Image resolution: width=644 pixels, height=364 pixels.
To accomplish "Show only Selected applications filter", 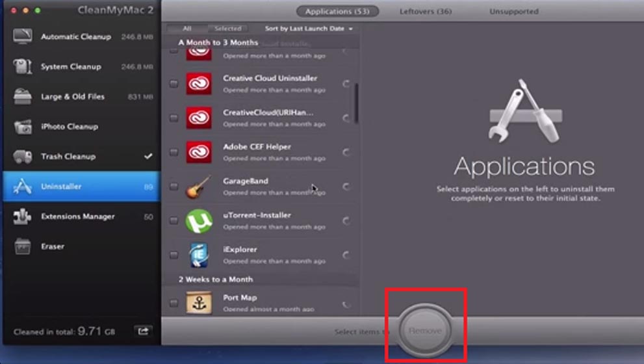I will 228,29.
